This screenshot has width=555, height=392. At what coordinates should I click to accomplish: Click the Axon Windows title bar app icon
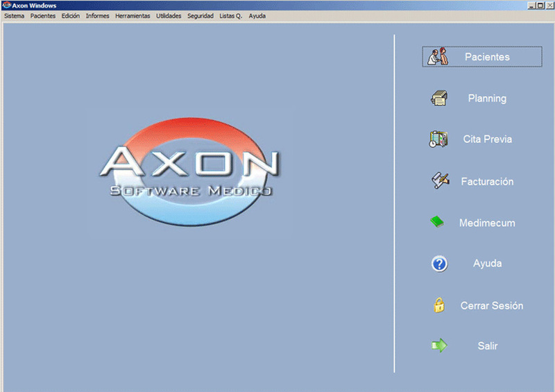(7, 5)
